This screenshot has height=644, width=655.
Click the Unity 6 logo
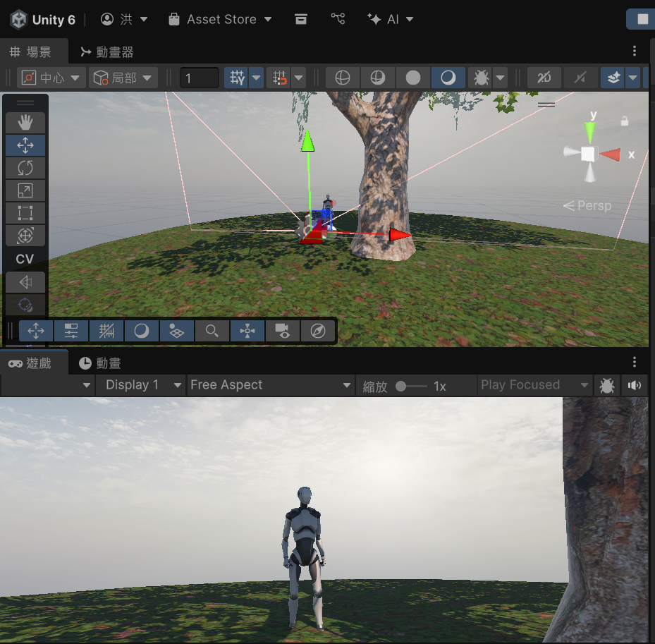pos(19,20)
